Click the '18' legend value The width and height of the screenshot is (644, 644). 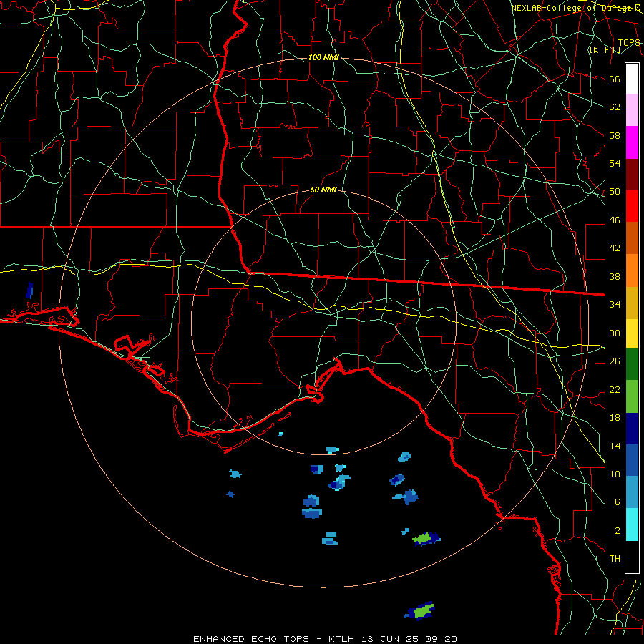(x=615, y=418)
